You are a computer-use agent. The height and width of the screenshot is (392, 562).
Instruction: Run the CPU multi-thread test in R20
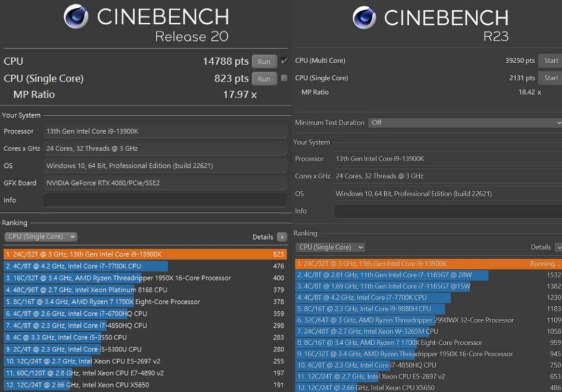click(264, 61)
